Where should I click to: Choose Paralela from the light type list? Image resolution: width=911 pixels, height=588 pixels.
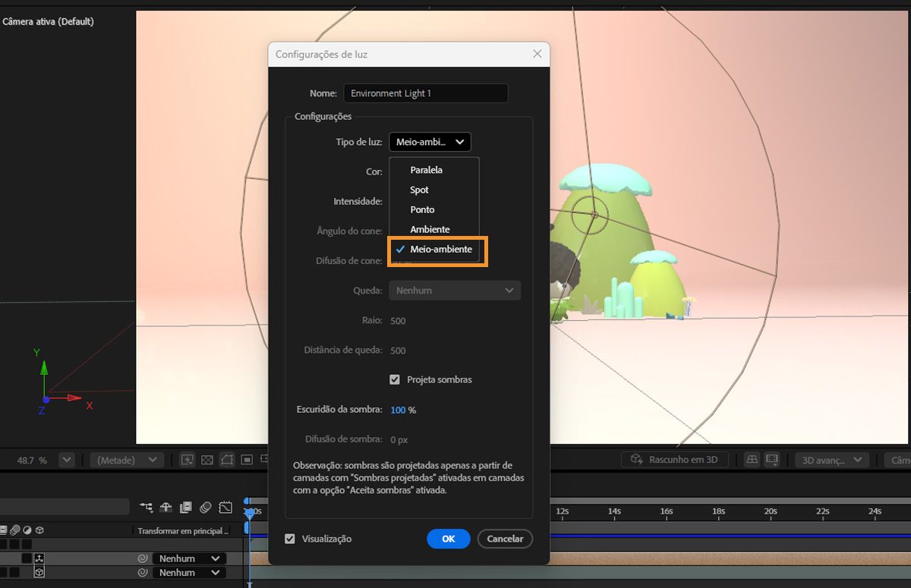click(426, 170)
